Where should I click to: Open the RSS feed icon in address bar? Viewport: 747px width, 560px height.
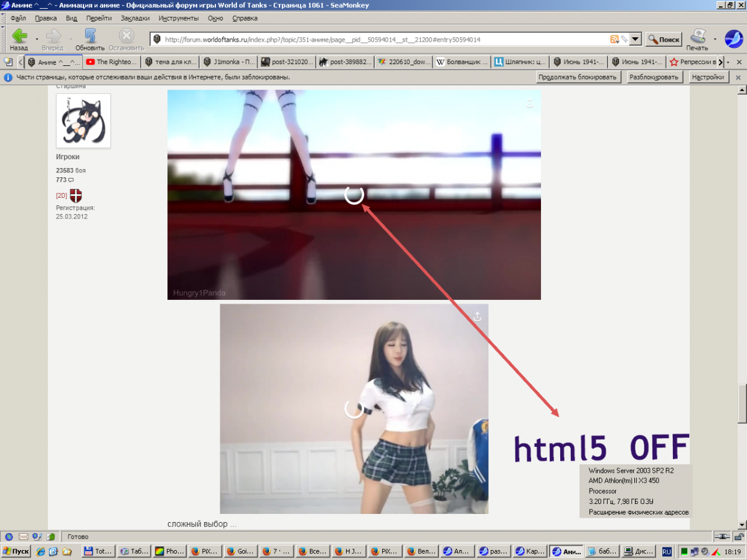614,39
